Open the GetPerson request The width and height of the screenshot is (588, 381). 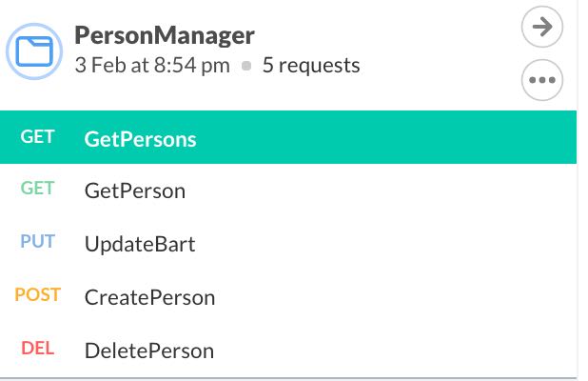click(134, 190)
